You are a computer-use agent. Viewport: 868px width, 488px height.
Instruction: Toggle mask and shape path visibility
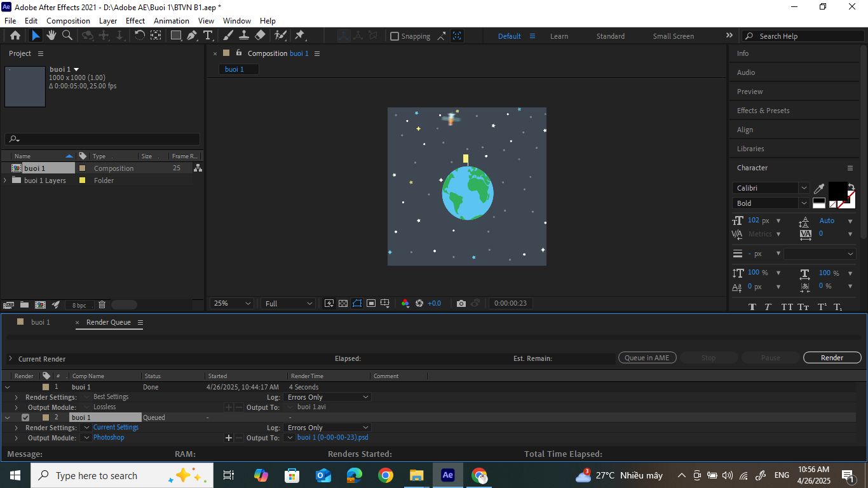click(x=357, y=304)
